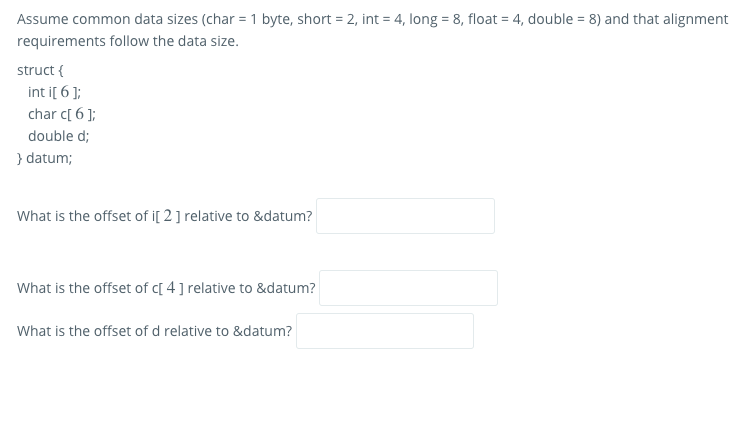Click the 'char c[6];' declaration line

62,114
